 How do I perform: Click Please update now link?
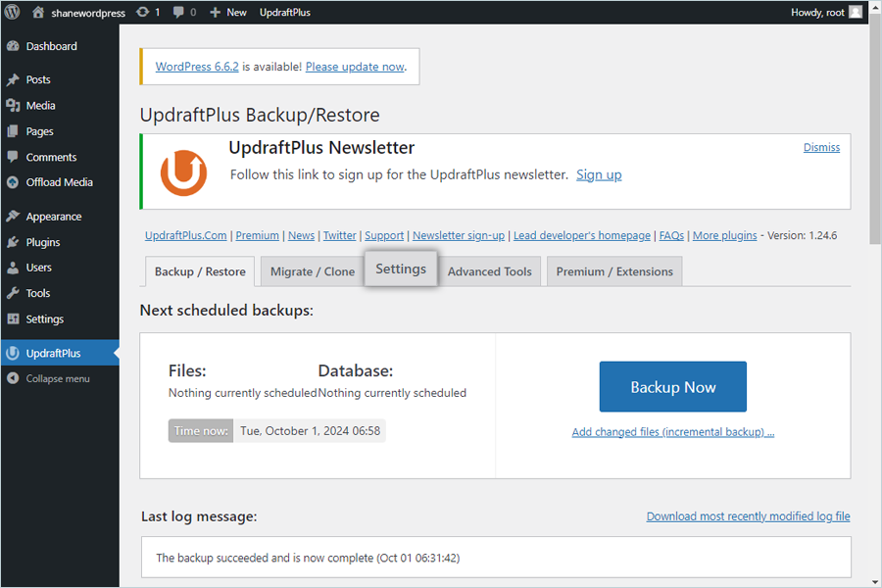355,67
